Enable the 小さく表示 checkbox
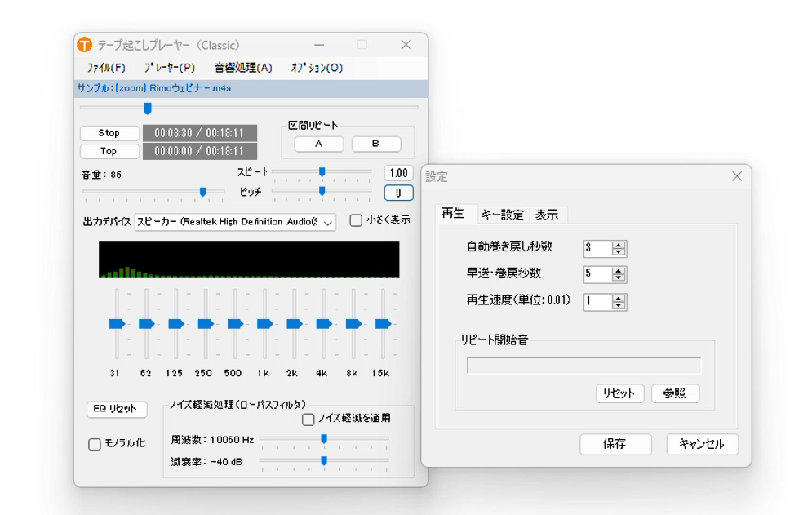Image resolution: width=812 pixels, height=515 pixels. [356, 220]
